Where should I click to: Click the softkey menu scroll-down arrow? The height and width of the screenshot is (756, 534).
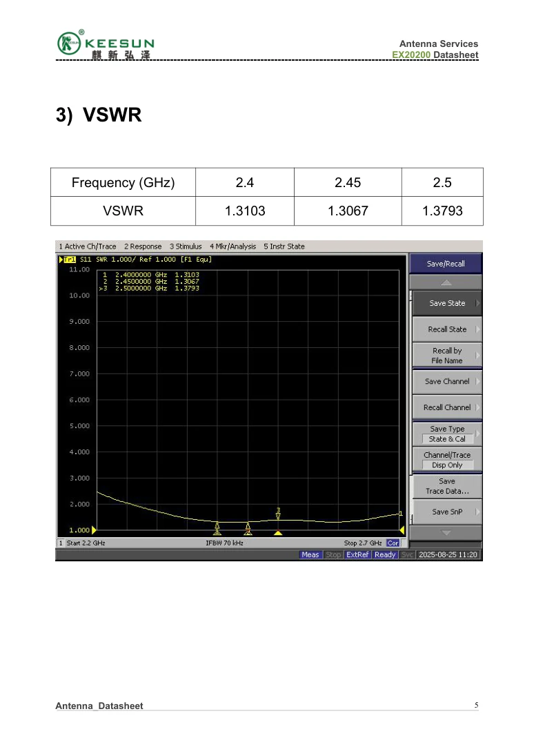point(446,533)
